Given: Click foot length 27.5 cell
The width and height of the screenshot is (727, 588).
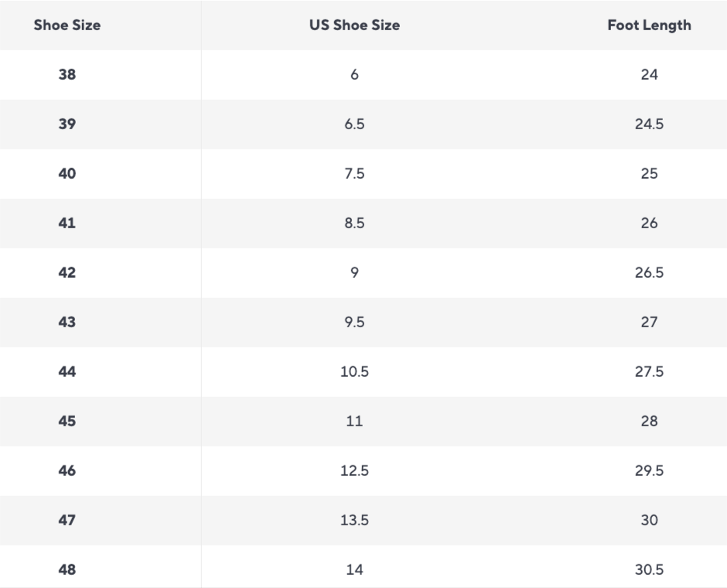Looking at the screenshot, I should pyautogui.click(x=649, y=372).
